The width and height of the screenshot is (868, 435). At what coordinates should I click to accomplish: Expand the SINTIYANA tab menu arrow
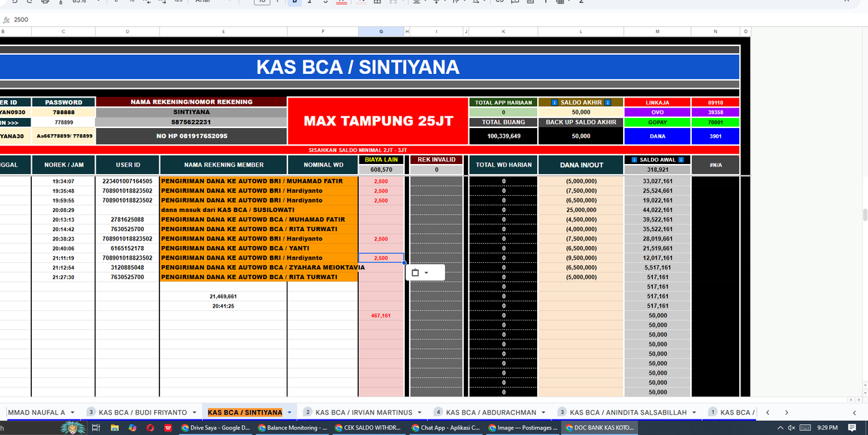pos(290,413)
